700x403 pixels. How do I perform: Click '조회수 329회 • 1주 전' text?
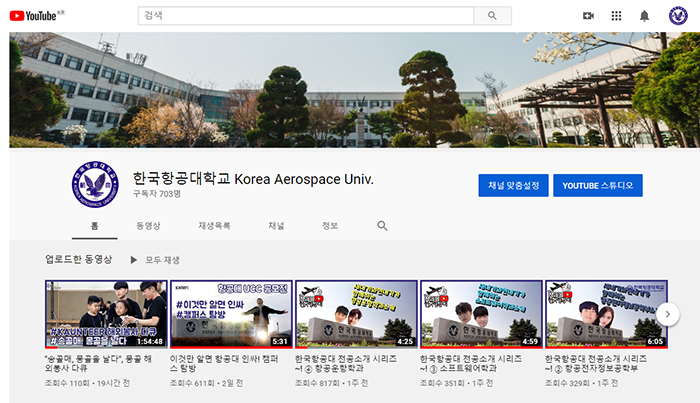(582, 383)
